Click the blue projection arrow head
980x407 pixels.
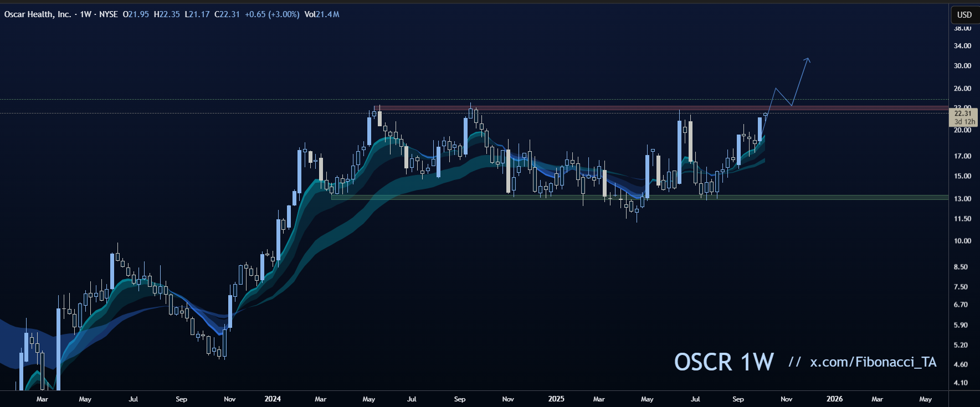[x=808, y=59]
